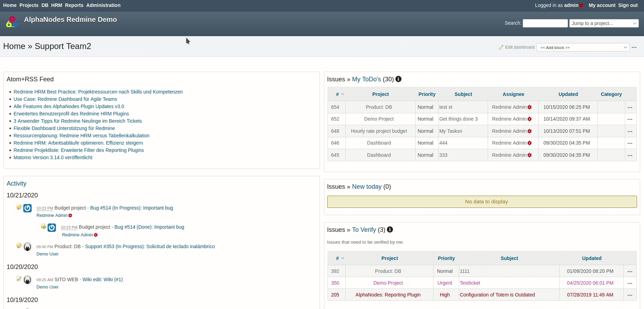Sort My ToDo's by the # column

point(337,94)
